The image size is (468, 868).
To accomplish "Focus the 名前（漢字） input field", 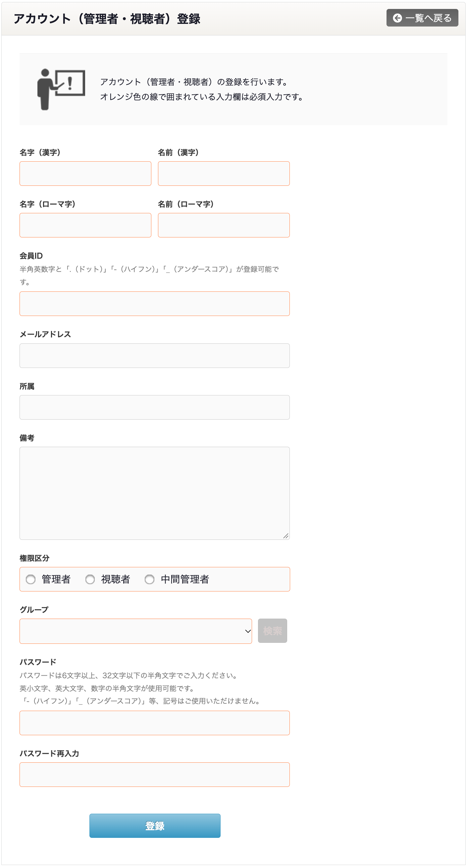I will coord(224,174).
